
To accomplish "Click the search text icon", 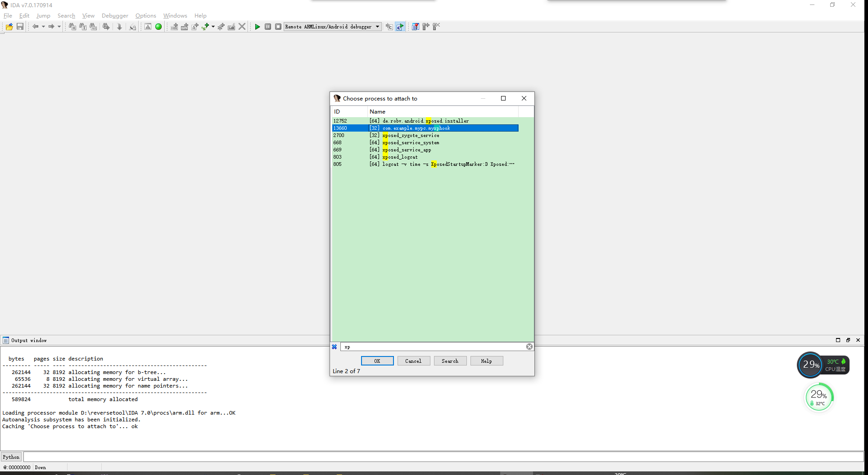I will [83, 27].
